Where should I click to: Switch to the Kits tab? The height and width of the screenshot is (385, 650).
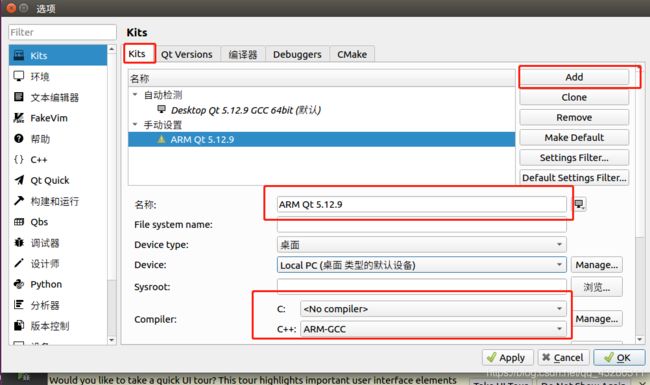137,54
